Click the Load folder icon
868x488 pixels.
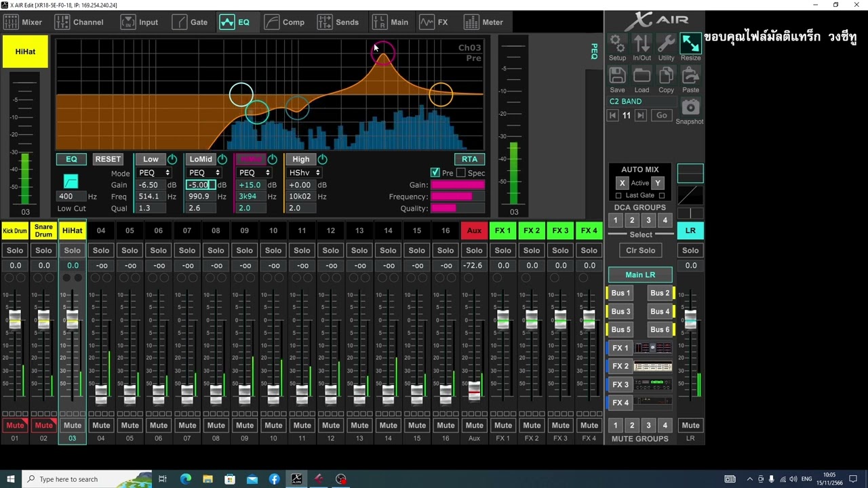(x=642, y=75)
